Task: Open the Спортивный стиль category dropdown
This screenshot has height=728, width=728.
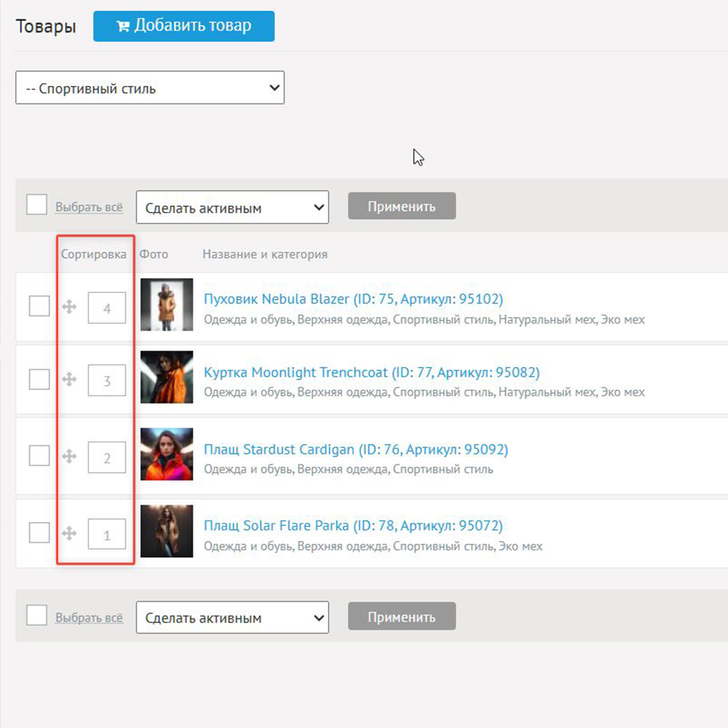Action: 150,88
